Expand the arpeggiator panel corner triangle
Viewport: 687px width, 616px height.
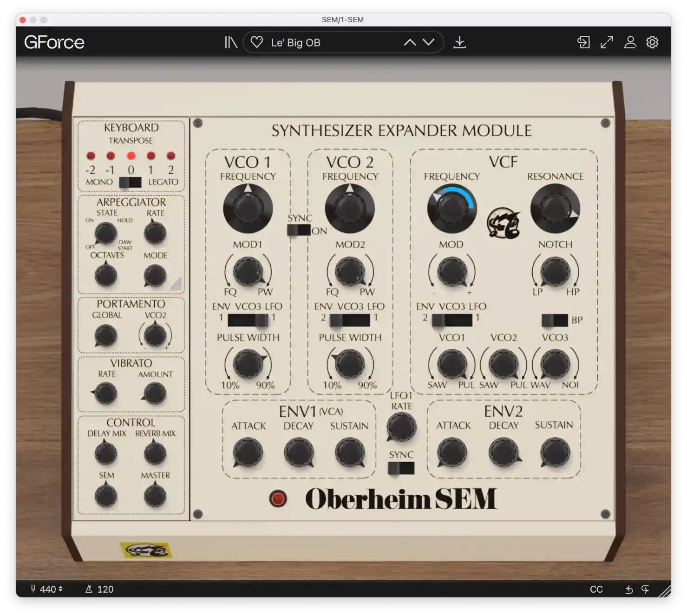pos(176,284)
